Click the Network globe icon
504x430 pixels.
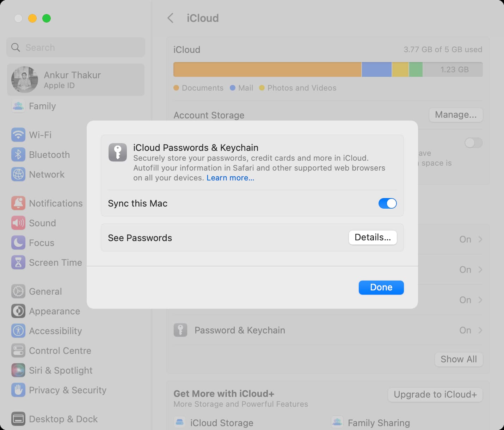pyautogui.click(x=18, y=174)
